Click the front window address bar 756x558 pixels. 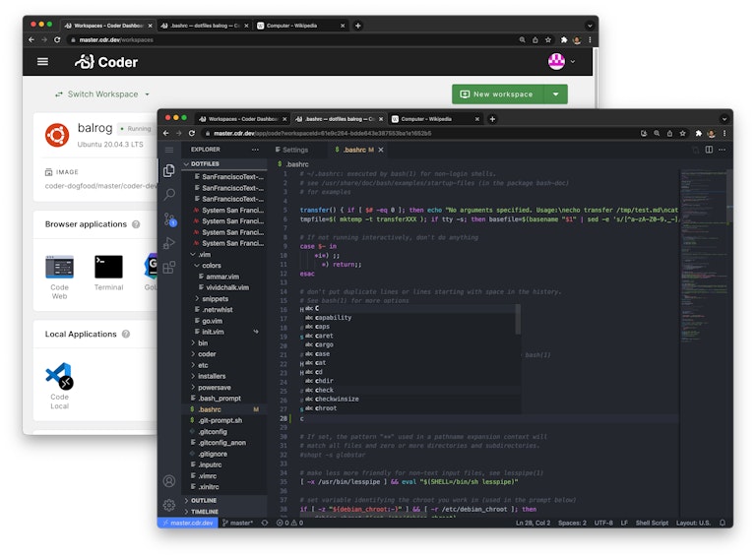click(419, 133)
